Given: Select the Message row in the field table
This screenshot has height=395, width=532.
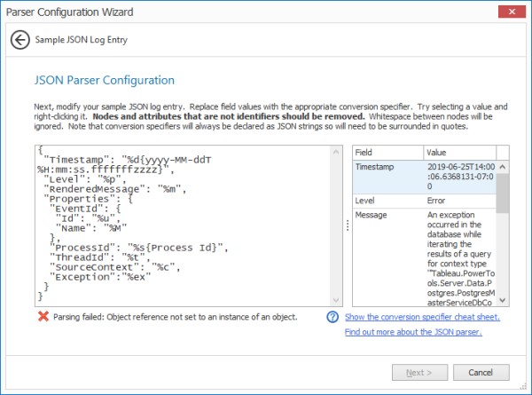Looking at the screenshot, I should pos(425,257).
